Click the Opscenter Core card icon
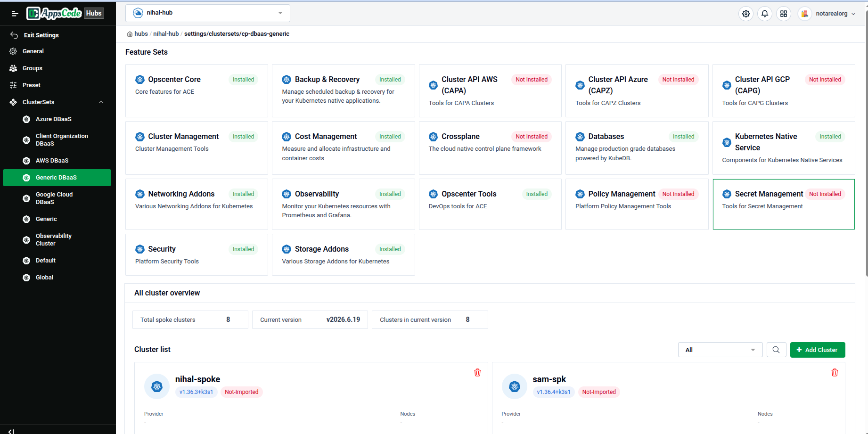 [140, 80]
